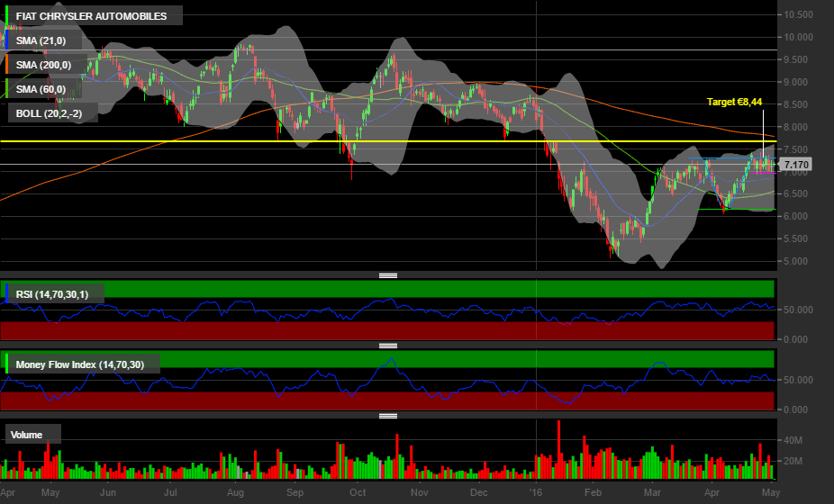This screenshot has height=504, width=834.
Task: Click the Jul label on time axis
Action: tap(170, 492)
